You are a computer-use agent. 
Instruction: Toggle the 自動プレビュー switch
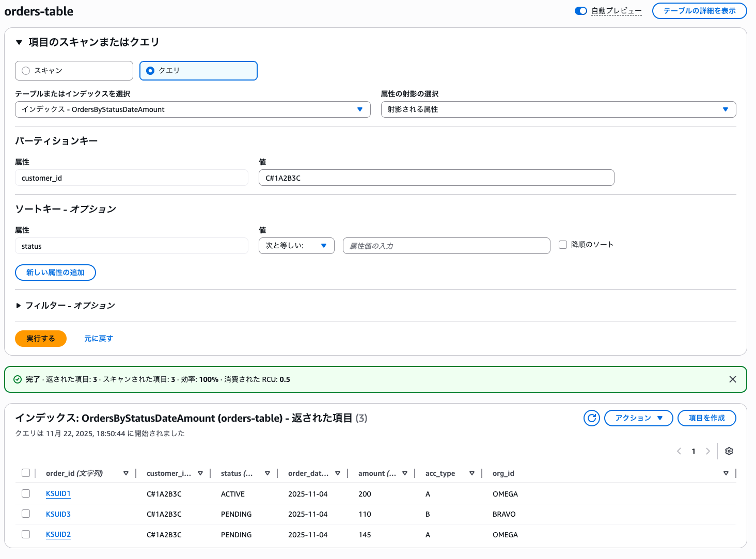point(581,11)
